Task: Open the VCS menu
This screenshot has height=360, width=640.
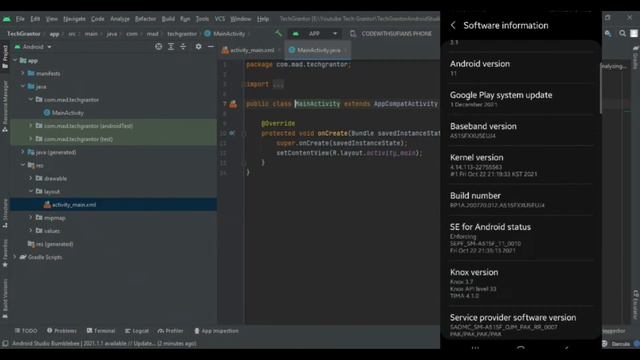Action: [220, 19]
